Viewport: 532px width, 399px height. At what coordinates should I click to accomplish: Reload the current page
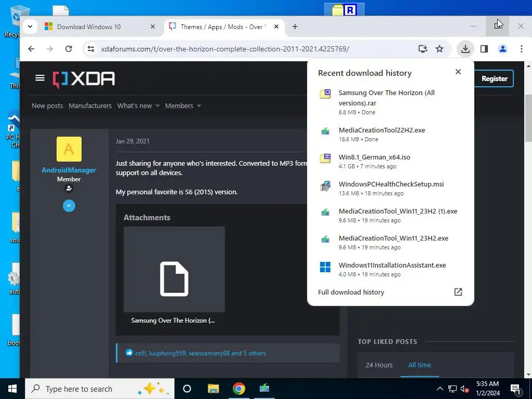coord(69,49)
